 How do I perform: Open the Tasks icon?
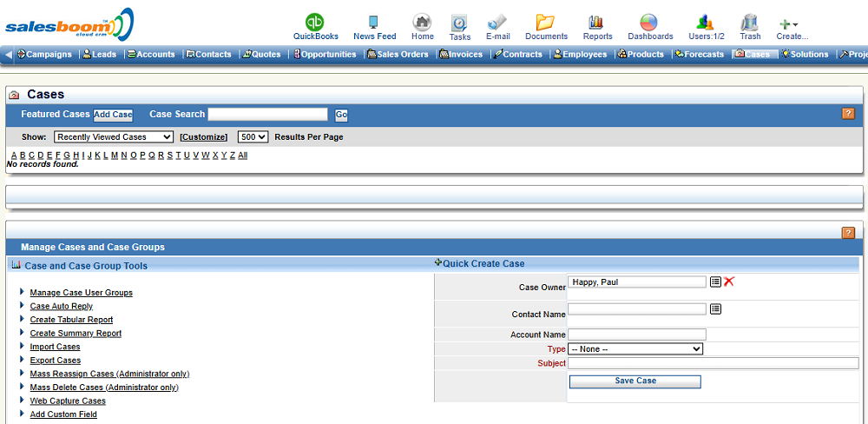459,23
